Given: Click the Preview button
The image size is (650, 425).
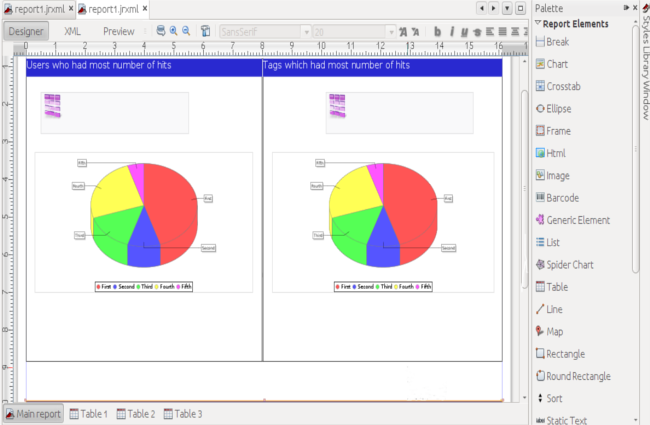Looking at the screenshot, I should click(119, 31).
